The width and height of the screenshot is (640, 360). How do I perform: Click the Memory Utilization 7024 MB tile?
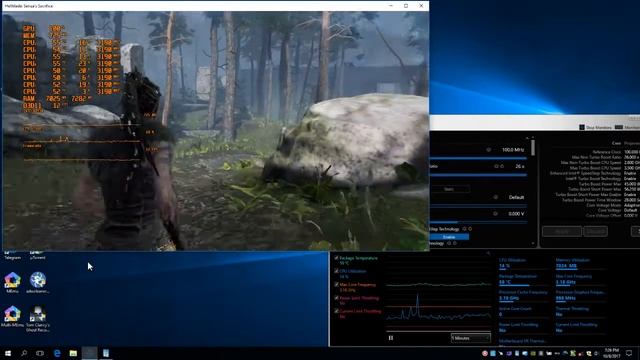point(580,264)
